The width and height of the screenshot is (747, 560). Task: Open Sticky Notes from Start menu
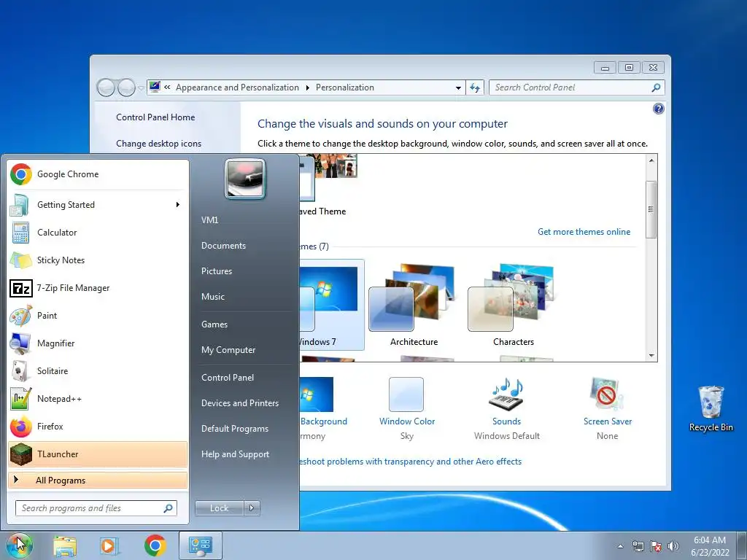point(98,260)
